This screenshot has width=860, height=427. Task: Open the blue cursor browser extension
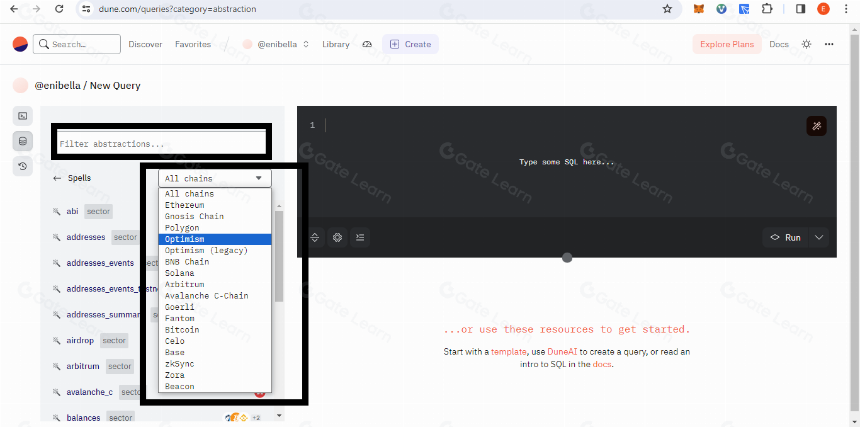tap(744, 9)
